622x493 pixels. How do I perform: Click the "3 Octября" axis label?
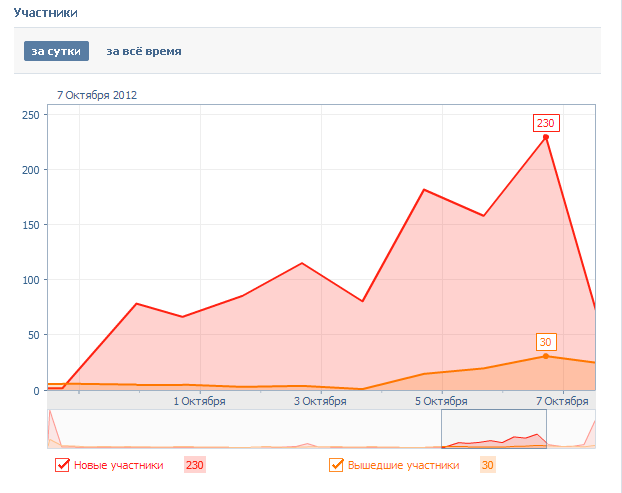(320, 401)
